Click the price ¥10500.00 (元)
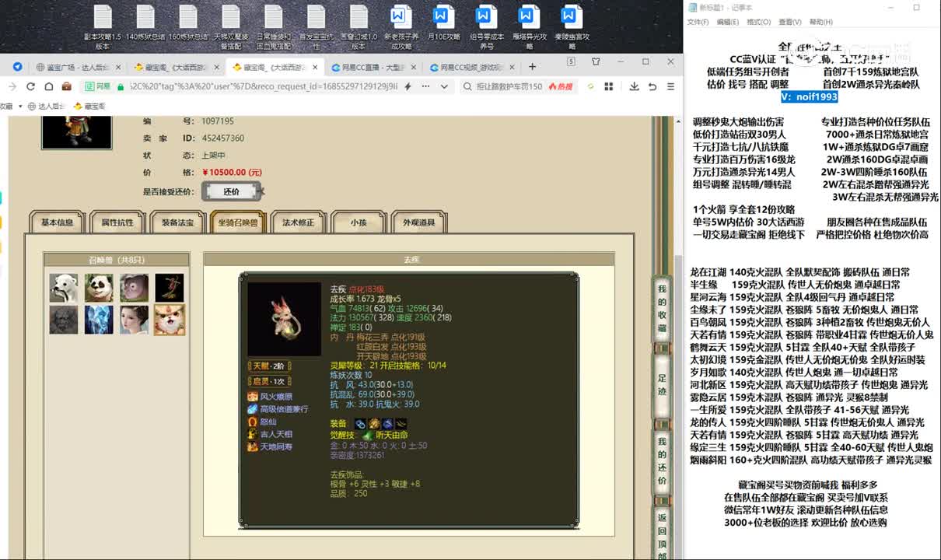 coord(232,172)
